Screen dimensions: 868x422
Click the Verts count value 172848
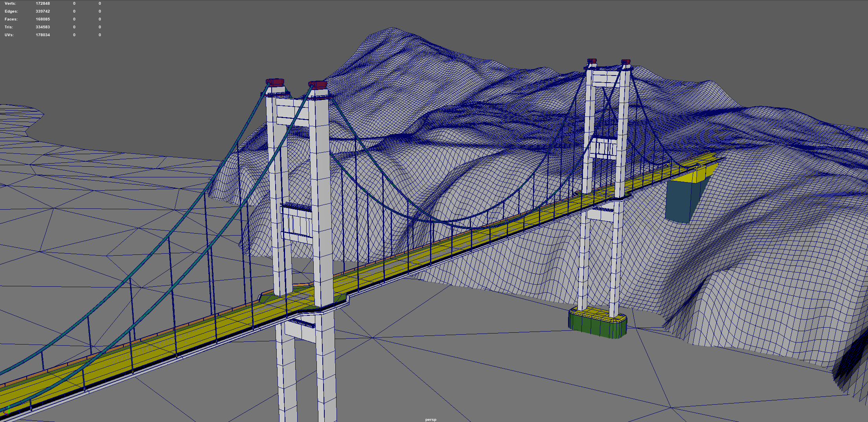tap(43, 4)
